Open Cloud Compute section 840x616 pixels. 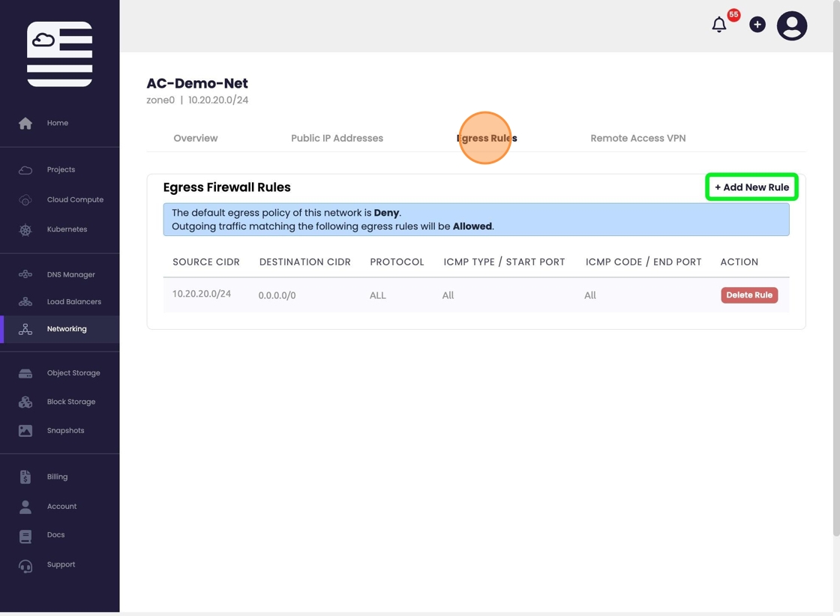coord(75,200)
